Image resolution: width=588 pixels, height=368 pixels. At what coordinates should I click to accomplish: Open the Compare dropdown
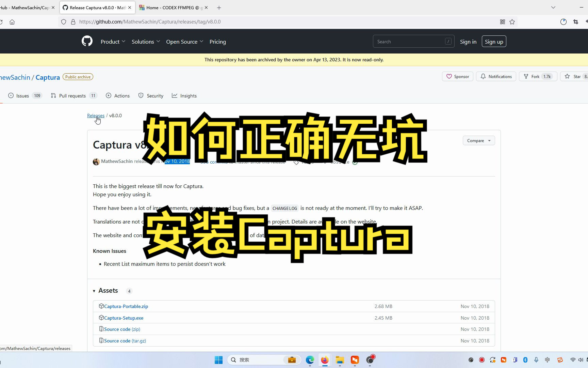[478, 140]
